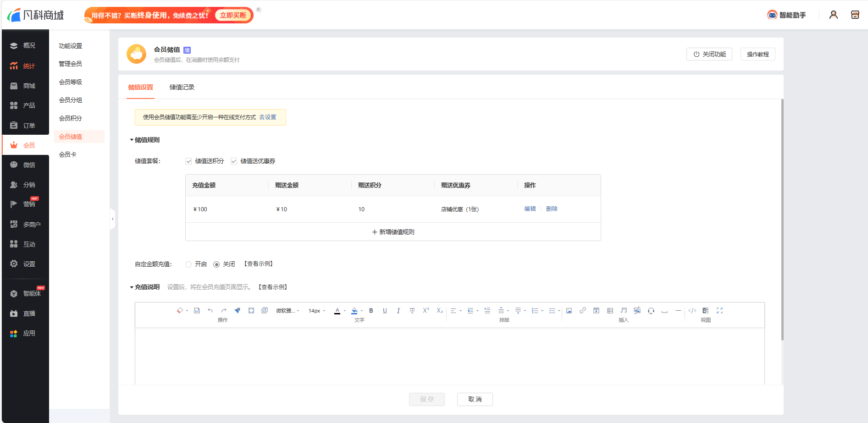Collapse the 储值规则 section
The width and height of the screenshot is (868, 423).
pyautogui.click(x=132, y=140)
